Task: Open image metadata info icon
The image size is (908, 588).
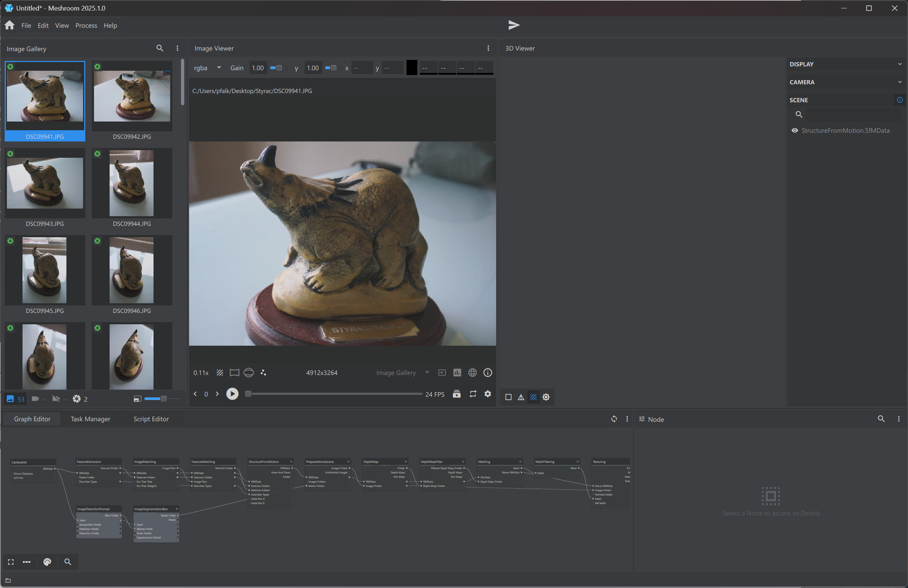Action: click(488, 373)
